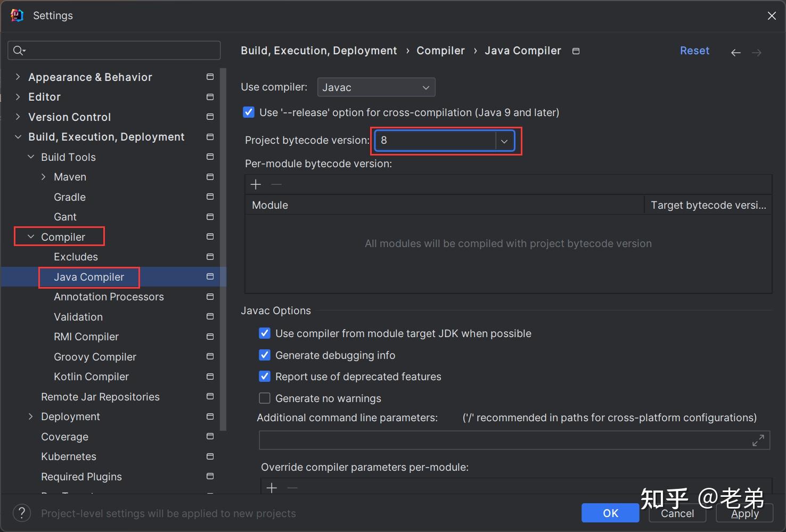This screenshot has width=786, height=532.
Task: Uncheck Generate debugging info
Action: click(265, 355)
